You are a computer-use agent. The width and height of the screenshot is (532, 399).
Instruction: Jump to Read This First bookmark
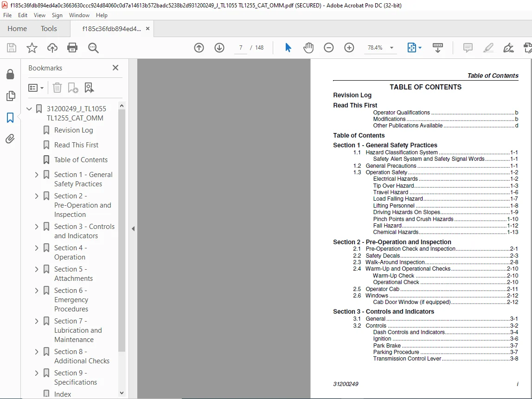[x=77, y=145]
